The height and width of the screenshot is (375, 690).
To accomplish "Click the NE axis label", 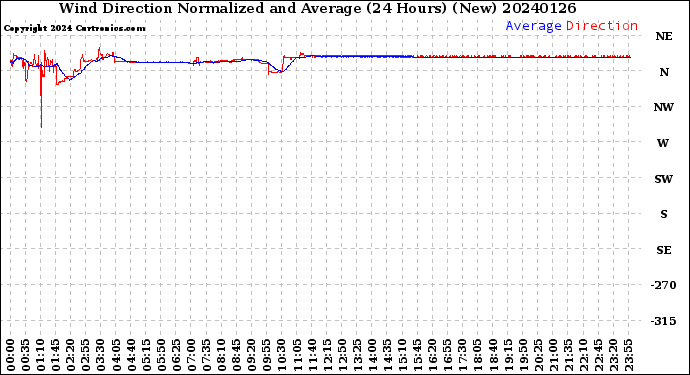I will pyautogui.click(x=664, y=37).
